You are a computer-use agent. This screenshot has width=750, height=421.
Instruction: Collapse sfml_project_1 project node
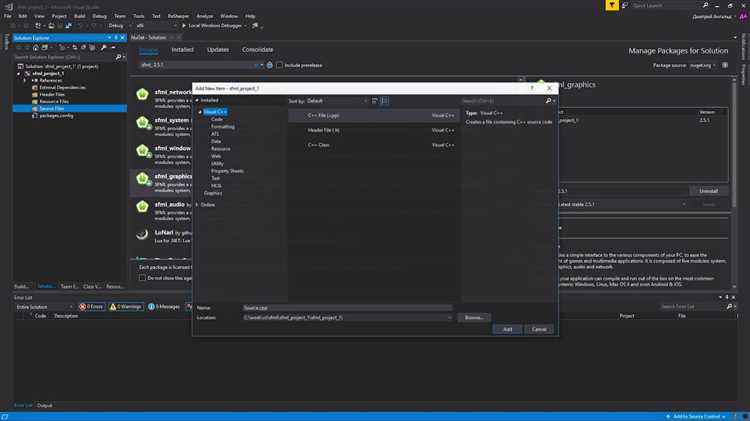pos(19,74)
